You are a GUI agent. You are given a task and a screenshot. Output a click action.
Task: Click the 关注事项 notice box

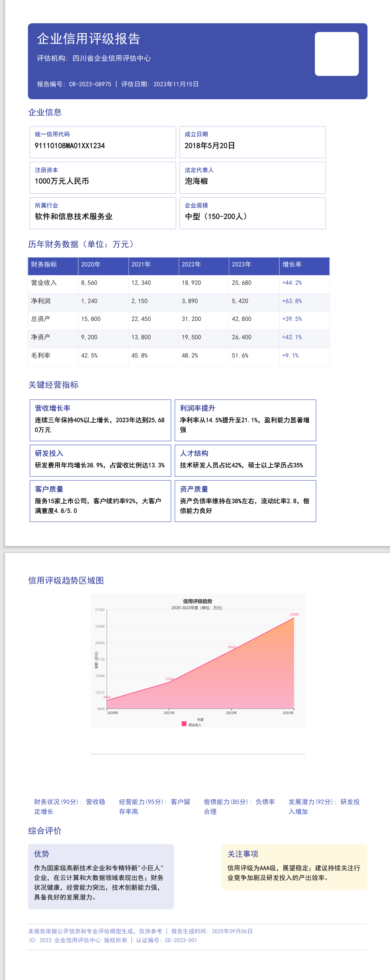pyautogui.click(x=294, y=867)
